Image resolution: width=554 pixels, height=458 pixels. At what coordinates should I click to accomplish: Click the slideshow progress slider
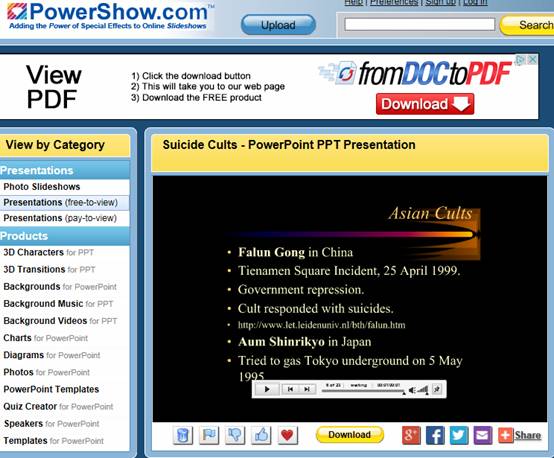[363, 391]
